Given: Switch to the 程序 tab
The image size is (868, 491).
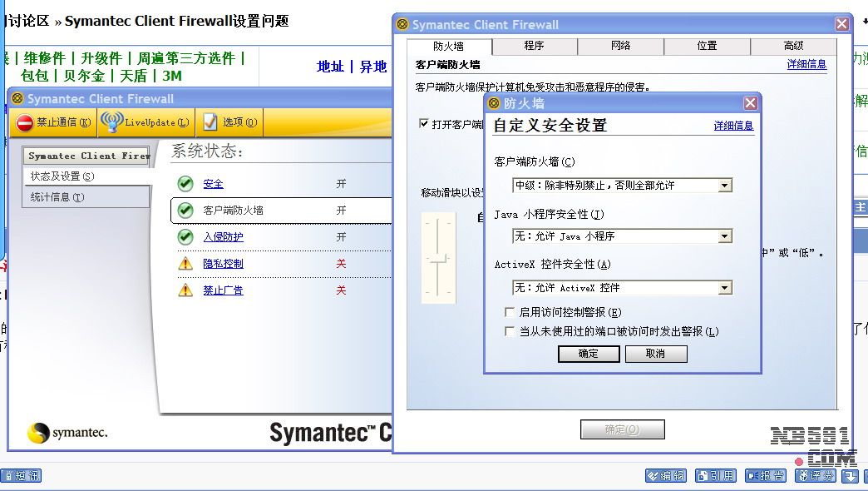Looking at the screenshot, I should point(534,46).
